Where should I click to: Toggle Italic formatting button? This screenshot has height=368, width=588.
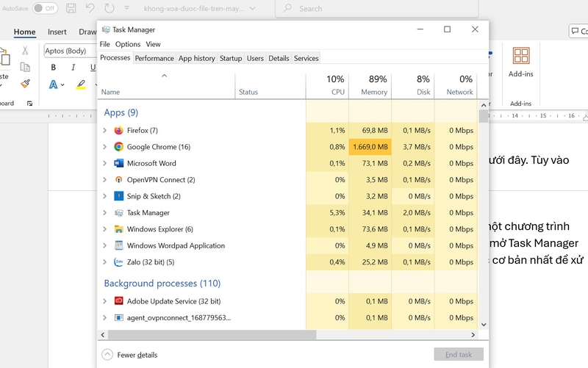point(73,68)
